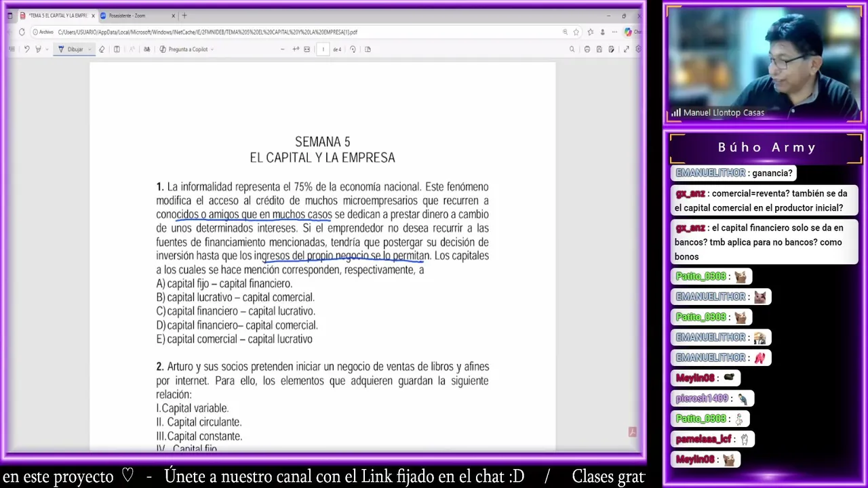
Task: Rotate the PDF page
Action: pos(353,49)
